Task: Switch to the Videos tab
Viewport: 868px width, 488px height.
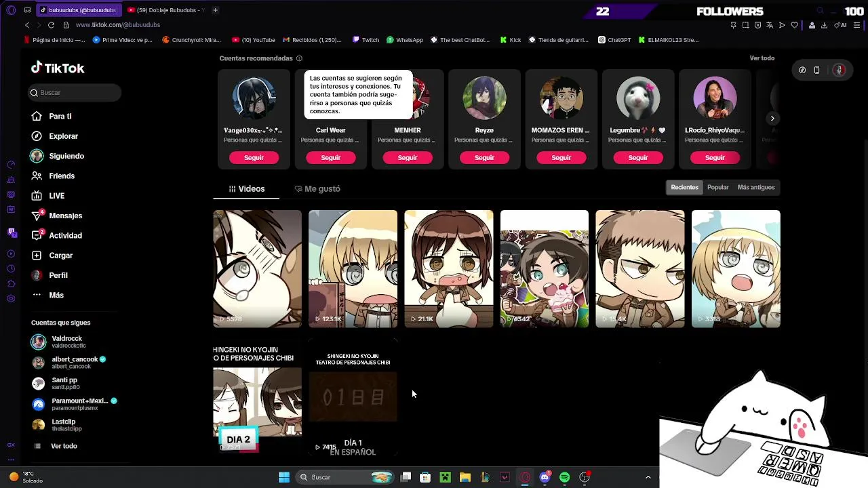Action: [246, 189]
